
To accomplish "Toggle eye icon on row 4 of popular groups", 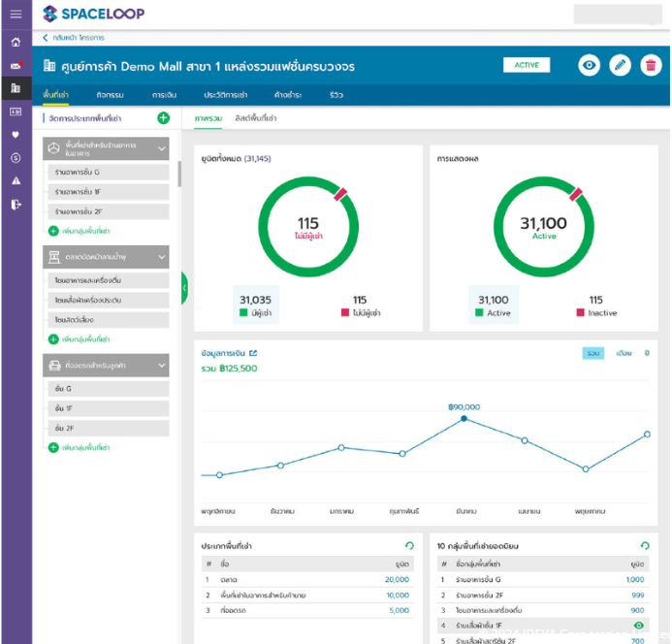I will click(x=638, y=626).
